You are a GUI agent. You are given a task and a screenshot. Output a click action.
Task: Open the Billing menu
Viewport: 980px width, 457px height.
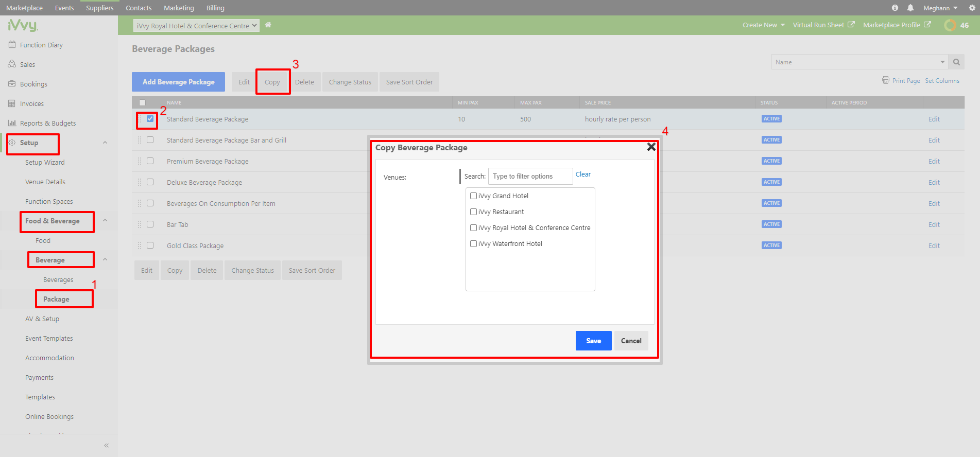(x=215, y=8)
